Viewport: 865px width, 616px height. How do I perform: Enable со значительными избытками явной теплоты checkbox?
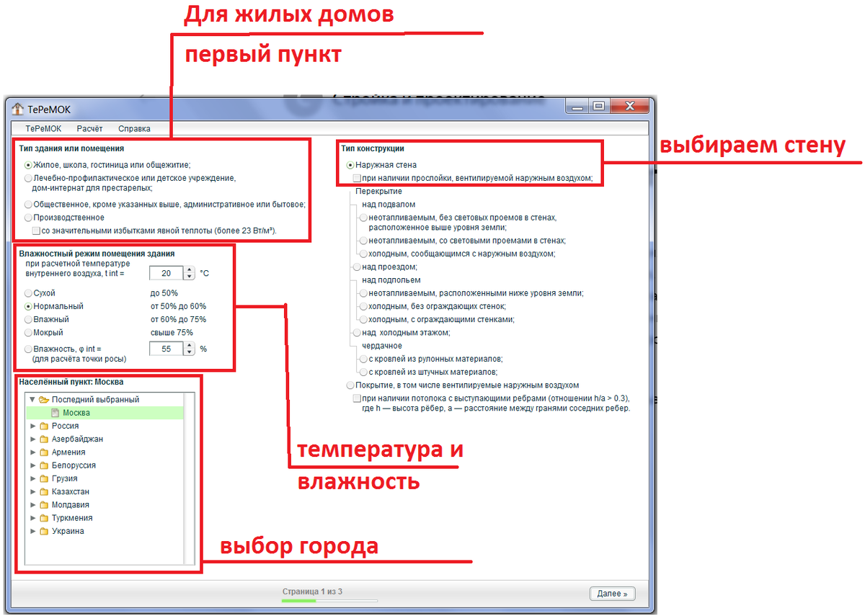[x=36, y=231]
